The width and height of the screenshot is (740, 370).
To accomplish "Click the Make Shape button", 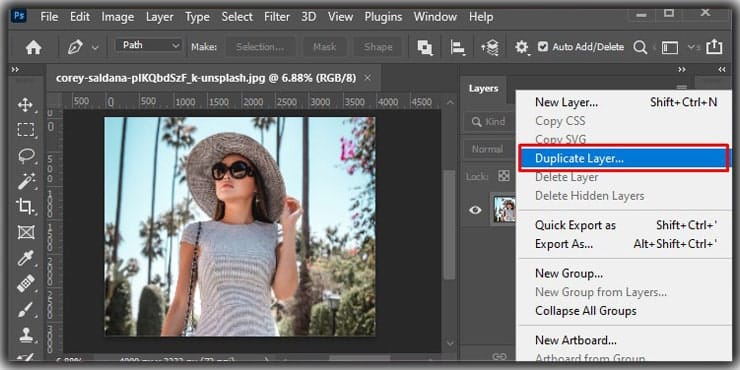I will (378, 47).
